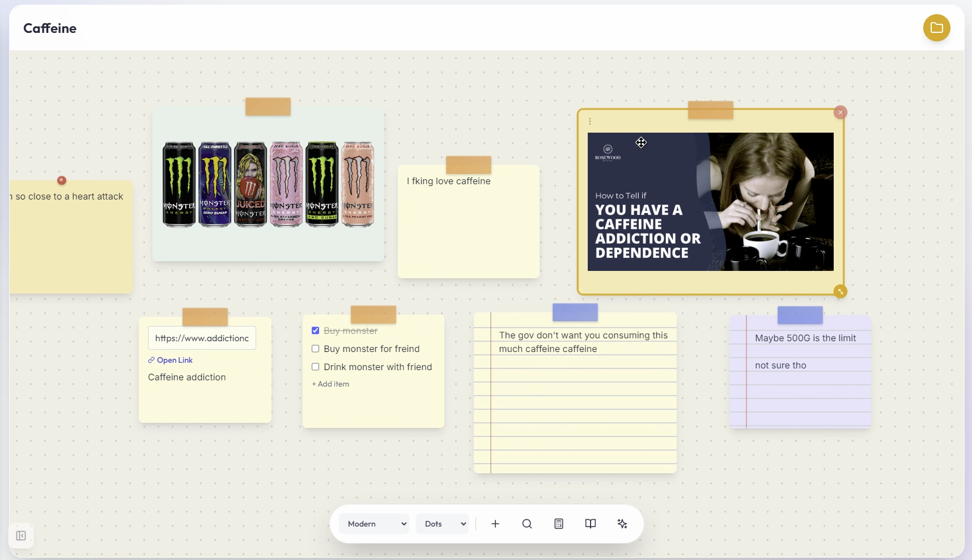Click the tape on the link note

(205, 317)
